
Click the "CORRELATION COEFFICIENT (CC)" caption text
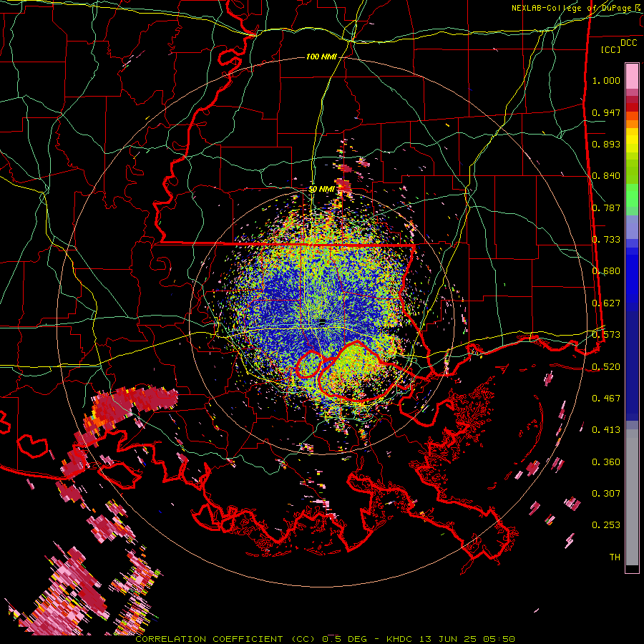coord(225,639)
